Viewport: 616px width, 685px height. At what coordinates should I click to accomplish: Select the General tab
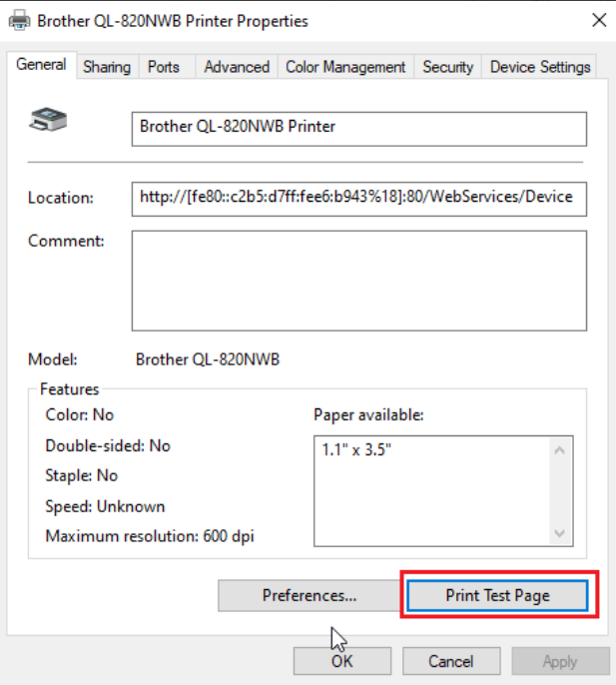pyautogui.click(x=42, y=65)
